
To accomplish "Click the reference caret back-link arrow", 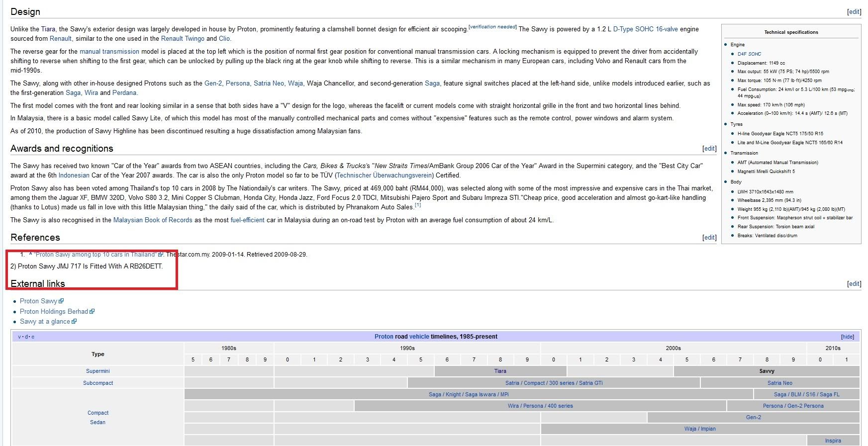I will click(30, 254).
